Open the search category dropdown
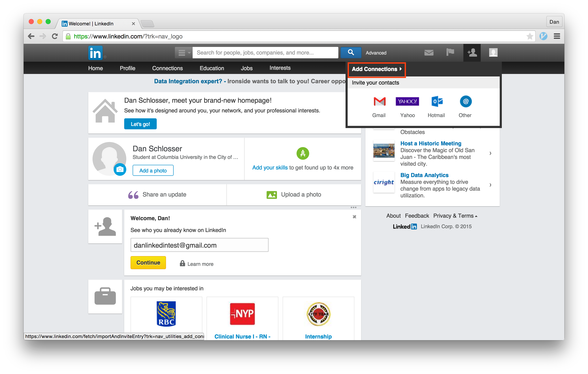The height and width of the screenshot is (374, 588). click(184, 53)
